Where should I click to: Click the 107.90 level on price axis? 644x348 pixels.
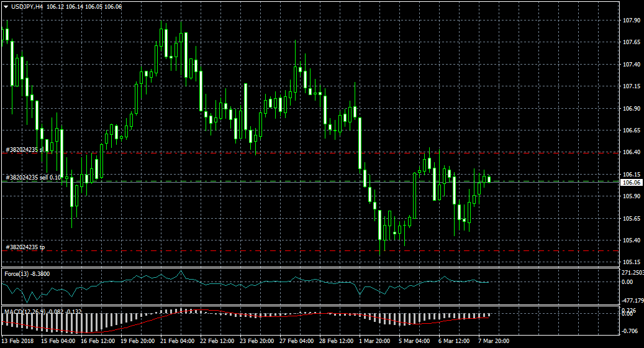pyautogui.click(x=631, y=21)
